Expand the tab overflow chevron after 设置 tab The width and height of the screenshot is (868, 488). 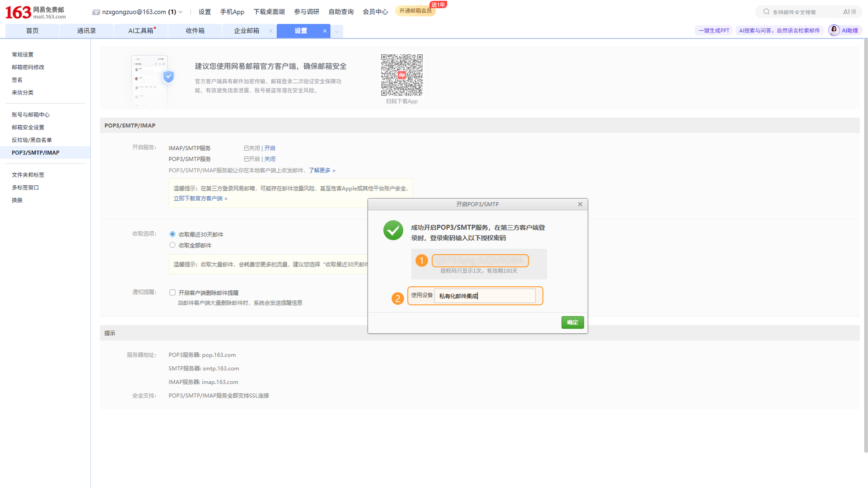point(337,31)
